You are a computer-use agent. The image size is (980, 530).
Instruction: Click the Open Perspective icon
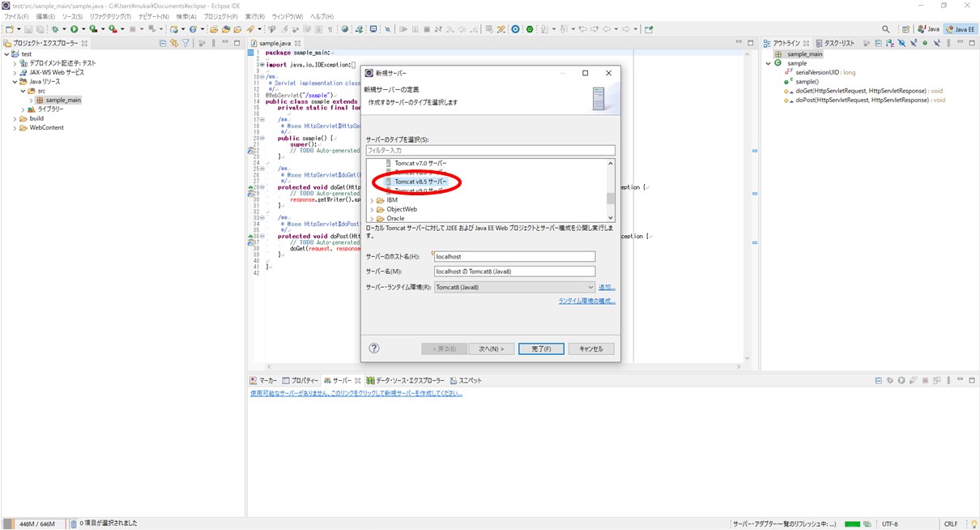[x=905, y=29]
